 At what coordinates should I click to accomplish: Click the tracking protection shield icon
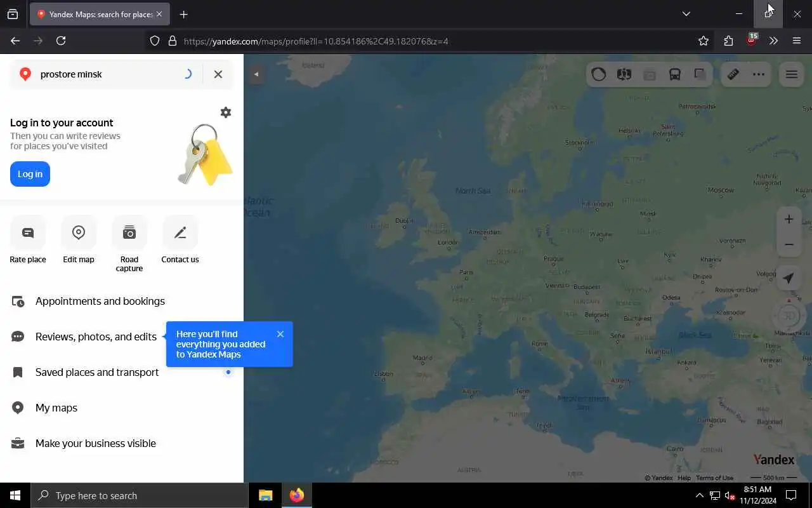point(155,41)
